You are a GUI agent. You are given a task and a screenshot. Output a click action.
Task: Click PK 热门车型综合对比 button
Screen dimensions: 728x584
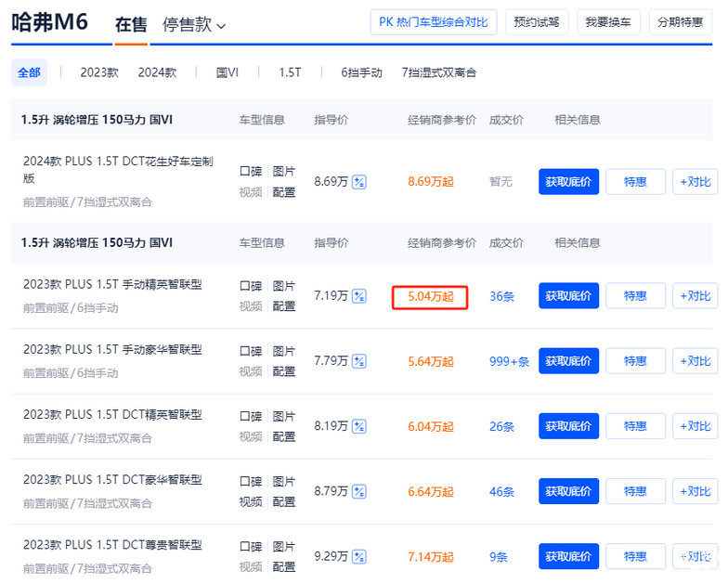coord(434,22)
